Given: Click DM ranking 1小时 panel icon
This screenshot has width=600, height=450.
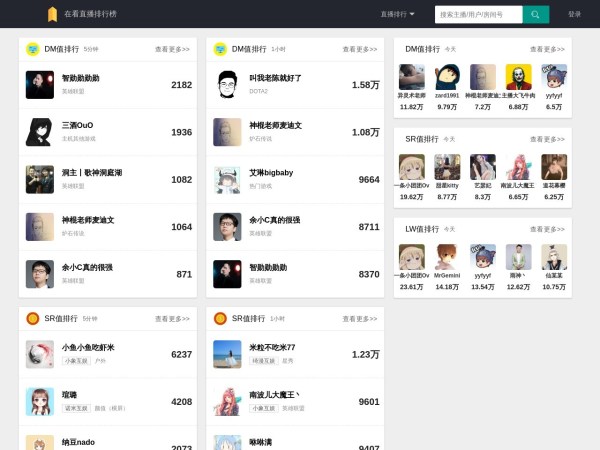Looking at the screenshot, I should (x=220, y=49).
